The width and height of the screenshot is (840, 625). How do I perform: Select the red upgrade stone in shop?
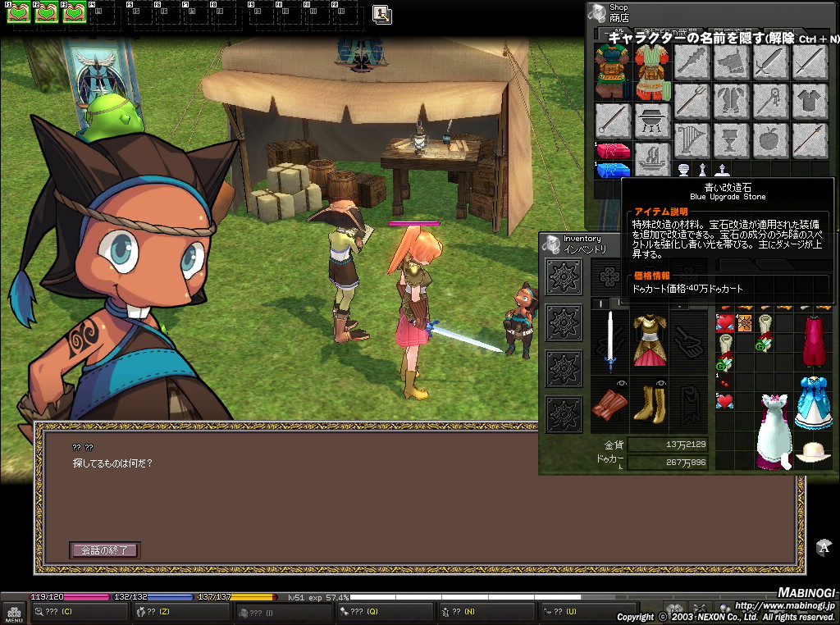[614, 150]
